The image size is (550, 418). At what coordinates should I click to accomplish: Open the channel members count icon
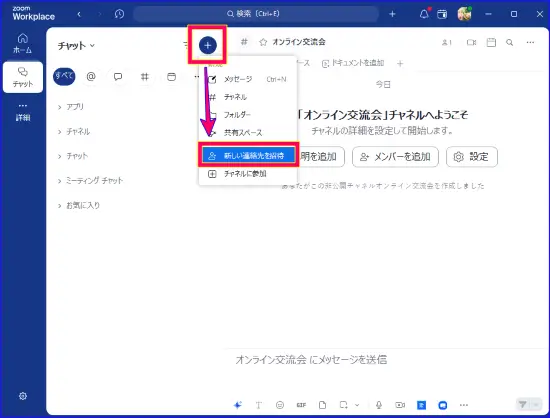coord(447,42)
